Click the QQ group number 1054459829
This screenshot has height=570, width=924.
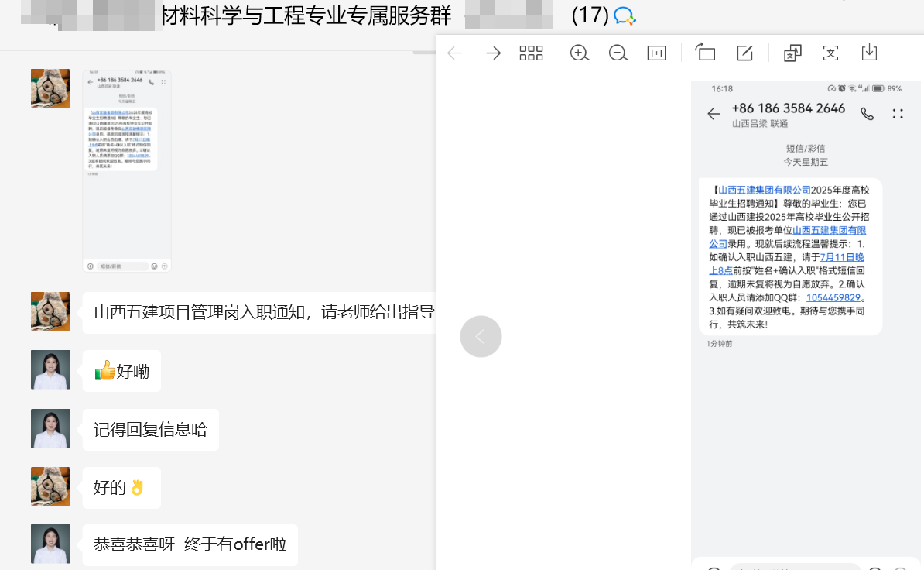click(x=833, y=297)
